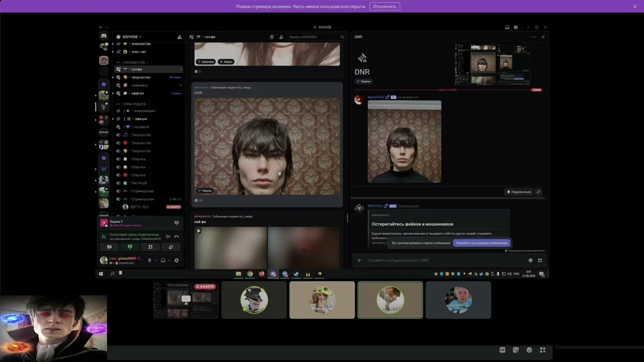Open the информация channel
Image resolution: width=644 pixels, height=362 pixels.
tap(148, 111)
